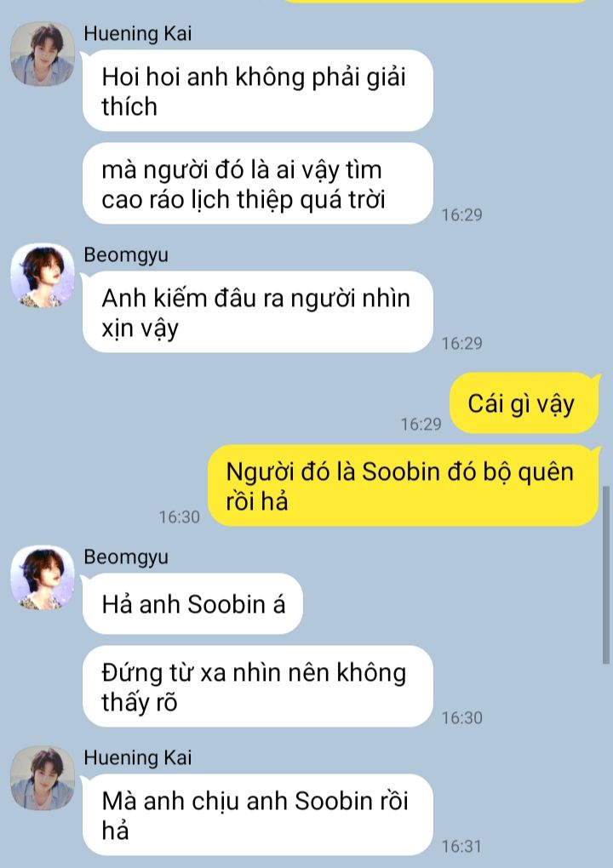Select the 'mà người đó là ai vậy' message
The width and height of the screenshot is (613, 868).
[257, 184]
